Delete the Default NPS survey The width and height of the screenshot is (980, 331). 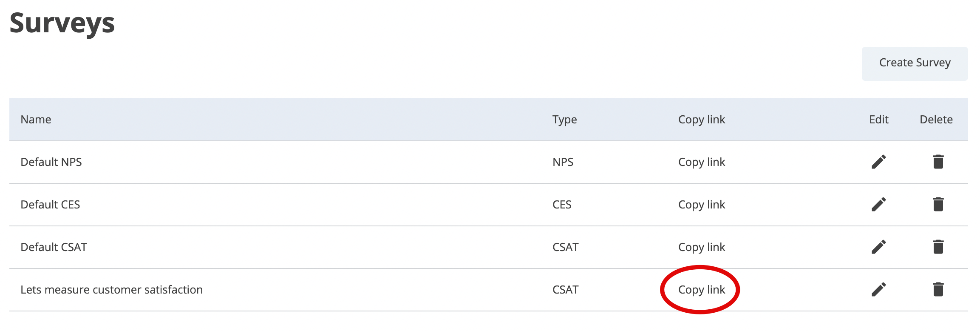pyautogui.click(x=938, y=162)
